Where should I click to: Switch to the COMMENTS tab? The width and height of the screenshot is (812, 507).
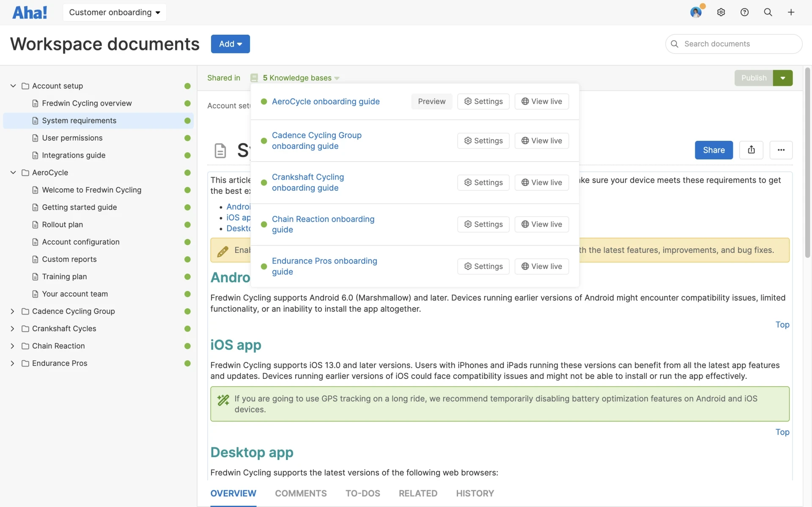[x=301, y=493]
